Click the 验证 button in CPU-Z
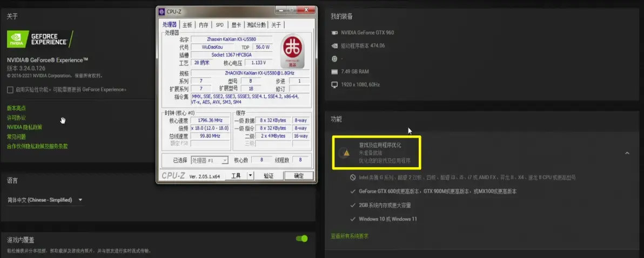 (x=269, y=175)
